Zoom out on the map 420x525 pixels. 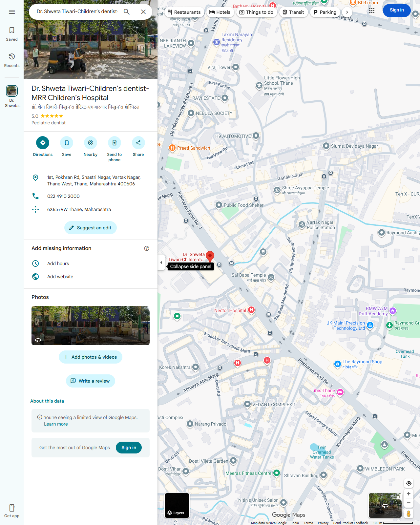(409, 503)
